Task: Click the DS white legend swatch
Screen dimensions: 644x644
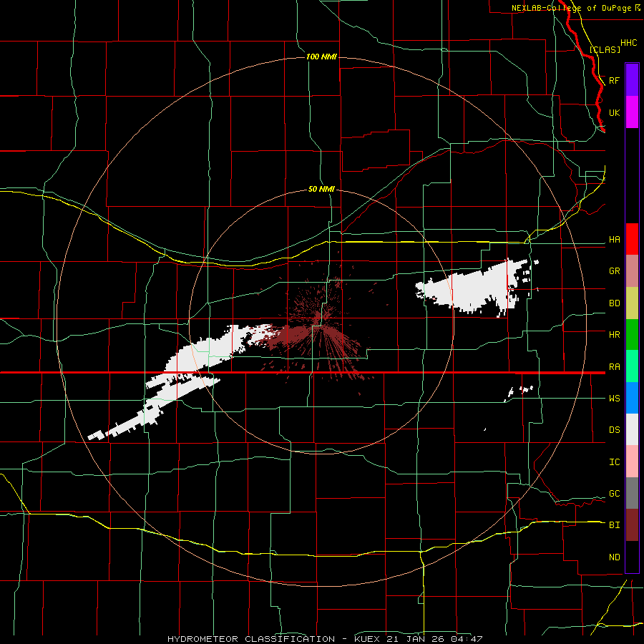Action: pos(632,429)
